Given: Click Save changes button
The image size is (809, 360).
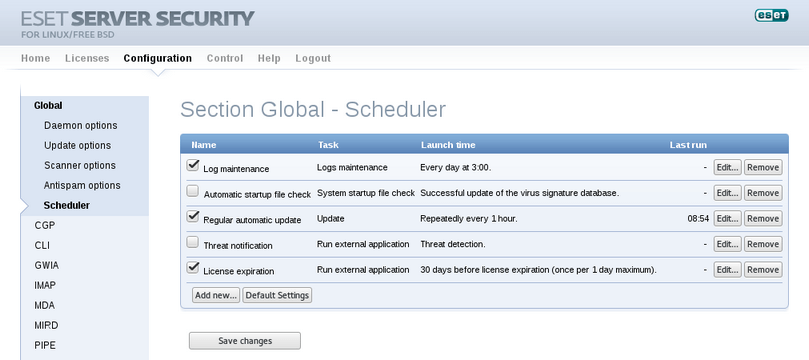Looking at the screenshot, I should click(x=245, y=341).
